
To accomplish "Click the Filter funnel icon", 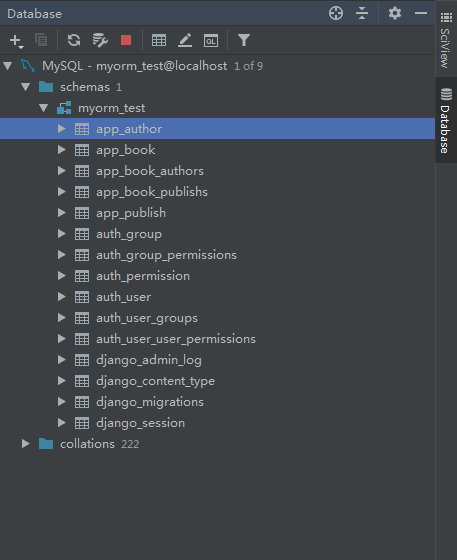I will 244,40.
